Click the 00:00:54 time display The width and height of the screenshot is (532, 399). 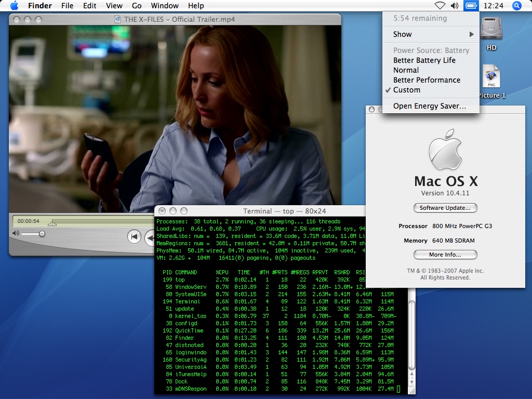[29, 221]
